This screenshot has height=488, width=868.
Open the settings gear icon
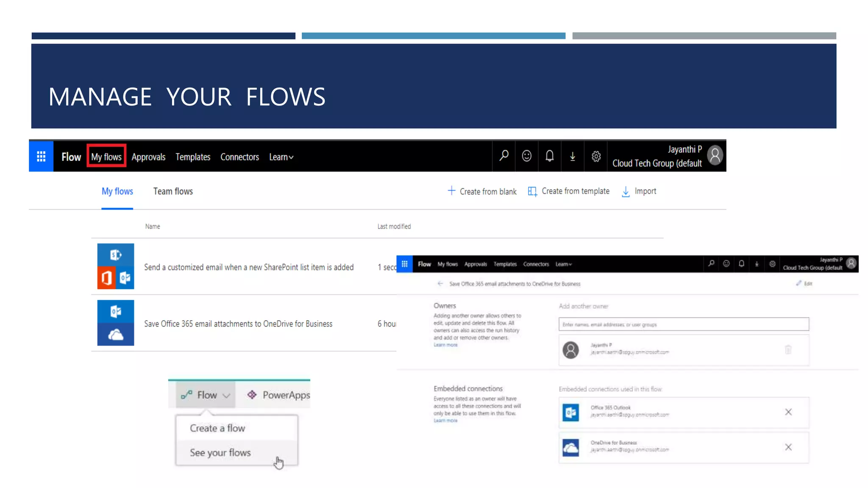tap(596, 156)
